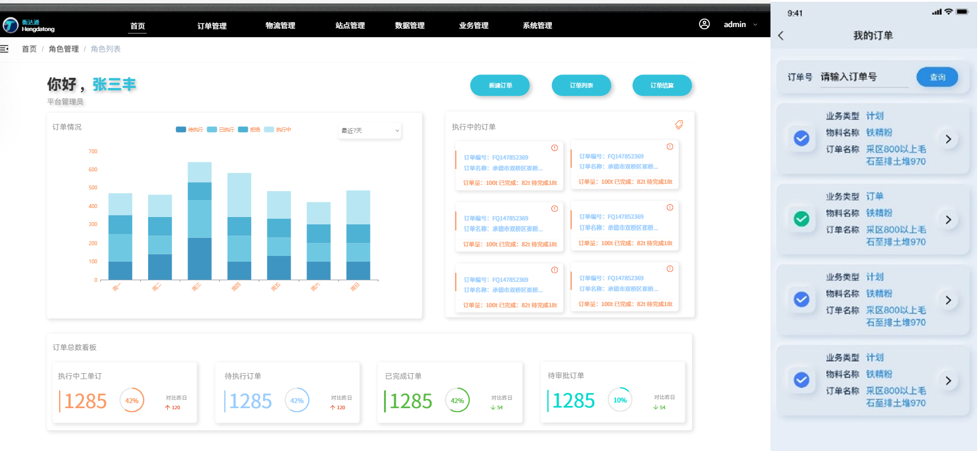Open the user profile avatar icon

pos(704,24)
